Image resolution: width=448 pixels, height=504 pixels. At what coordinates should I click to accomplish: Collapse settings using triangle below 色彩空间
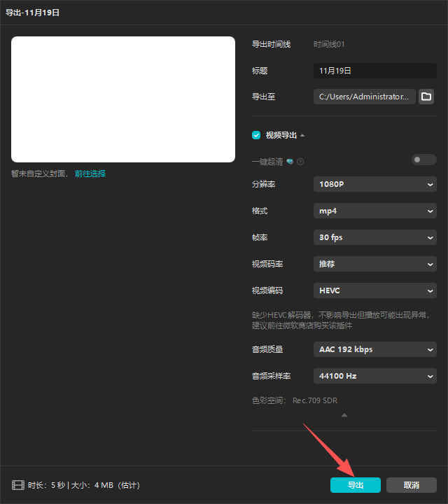pos(344,416)
